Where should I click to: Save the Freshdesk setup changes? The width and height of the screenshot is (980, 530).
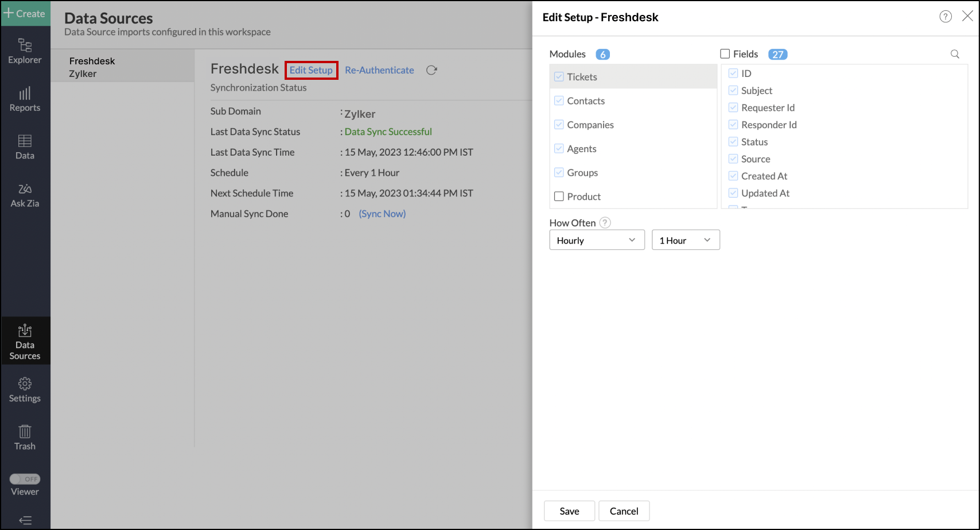(x=569, y=510)
